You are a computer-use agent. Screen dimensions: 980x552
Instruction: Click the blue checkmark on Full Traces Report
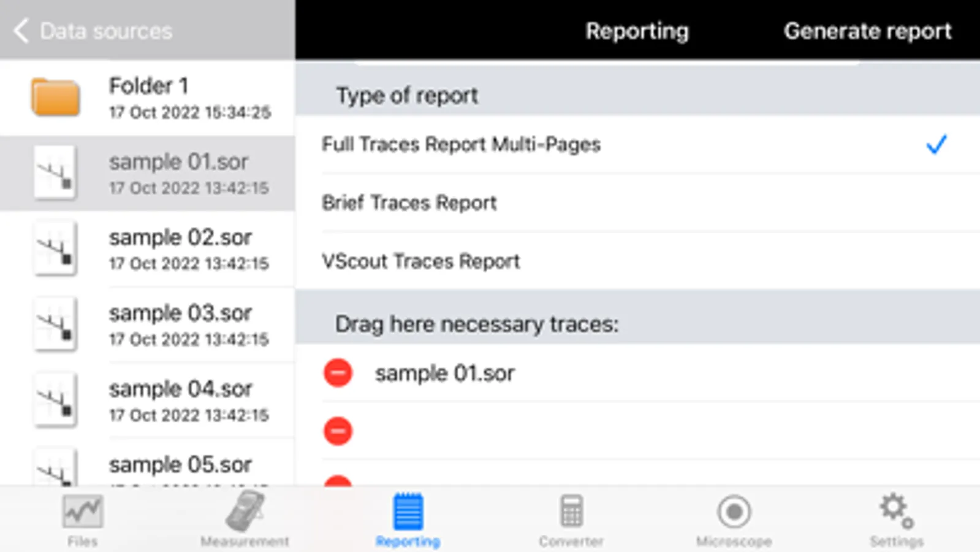[x=936, y=145]
